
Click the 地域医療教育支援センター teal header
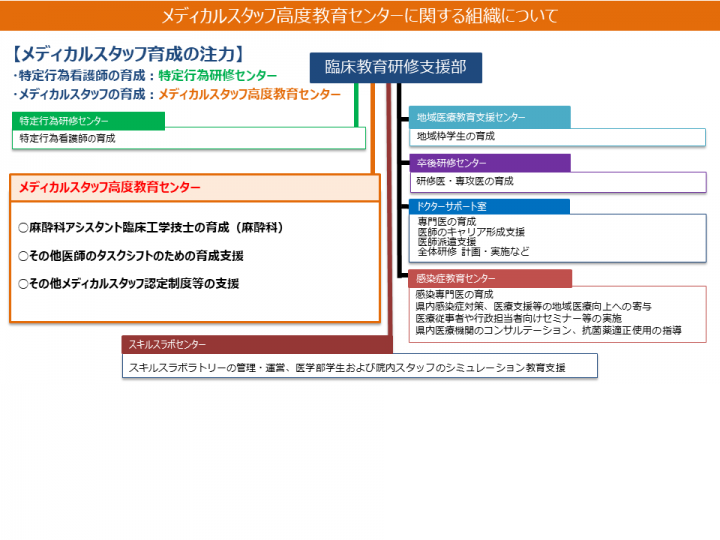click(x=490, y=117)
